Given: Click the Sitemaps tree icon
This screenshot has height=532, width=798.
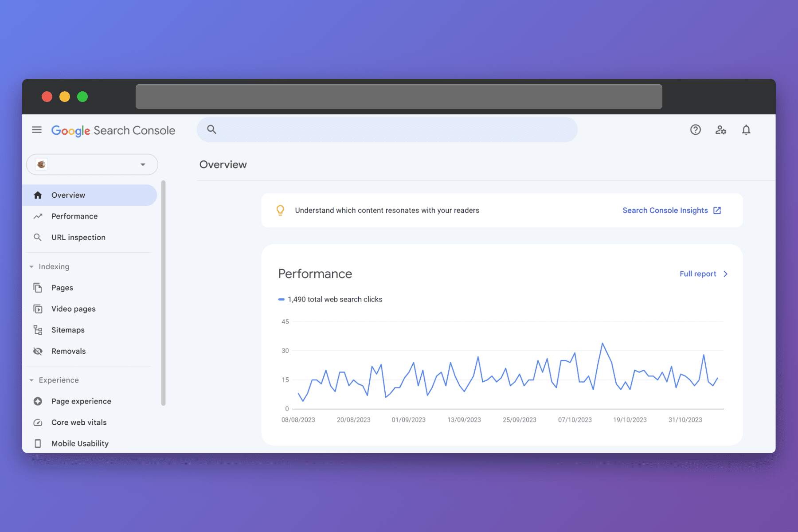Looking at the screenshot, I should click(x=38, y=330).
